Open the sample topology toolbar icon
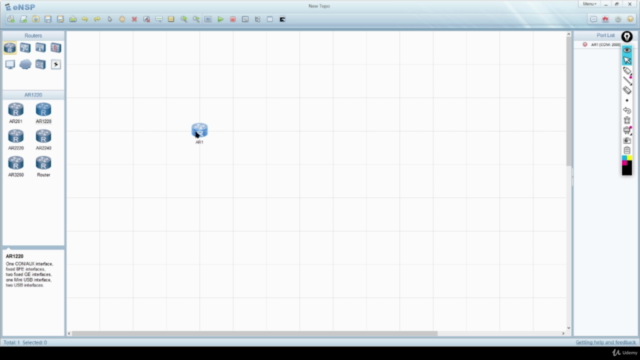The image size is (640, 360). (24, 19)
